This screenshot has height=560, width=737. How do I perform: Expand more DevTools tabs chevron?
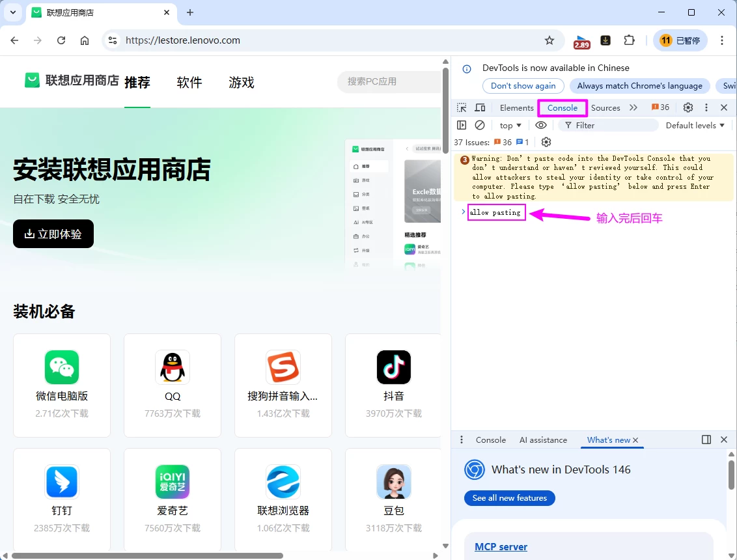point(633,107)
